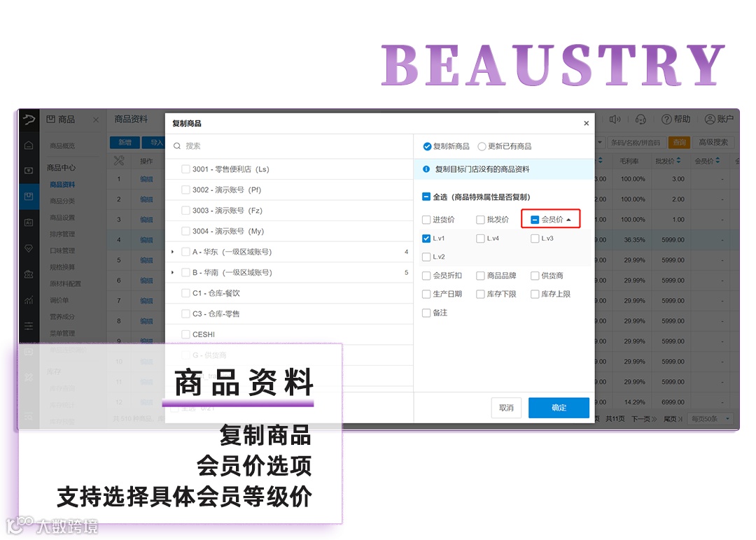Screen dimensions: 756x540
Task: Open the bar chart reports icon in the sidebar
Action: pyautogui.click(x=29, y=300)
